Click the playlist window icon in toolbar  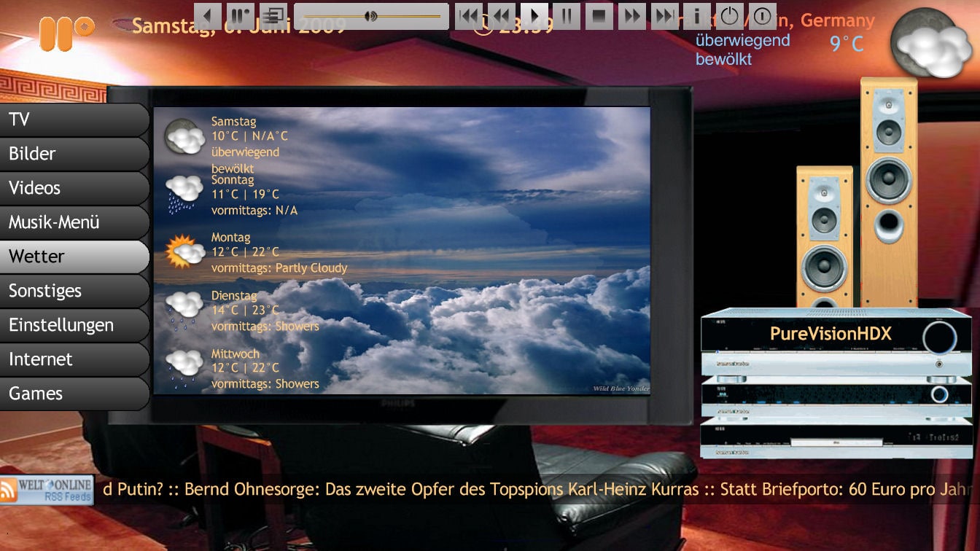(x=275, y=15)
